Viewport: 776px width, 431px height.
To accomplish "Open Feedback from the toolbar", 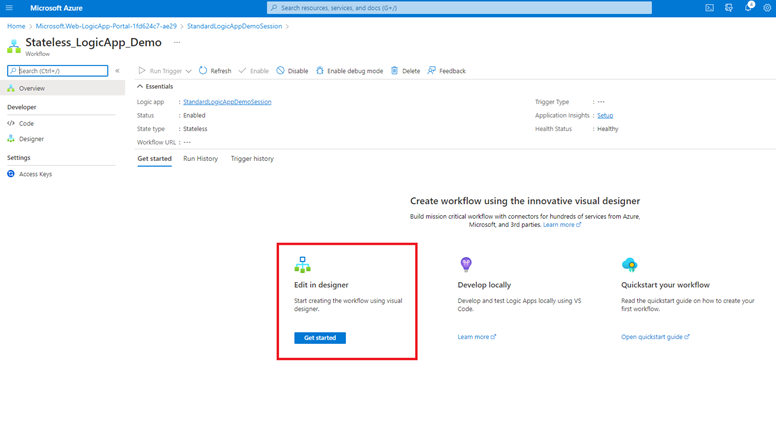I will pos(446,71).
